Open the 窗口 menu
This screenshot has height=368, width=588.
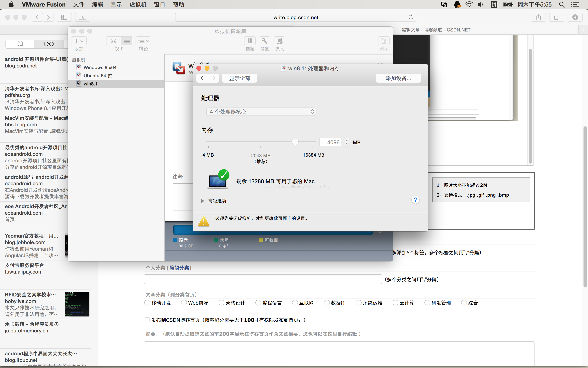[x=160, y=4]
